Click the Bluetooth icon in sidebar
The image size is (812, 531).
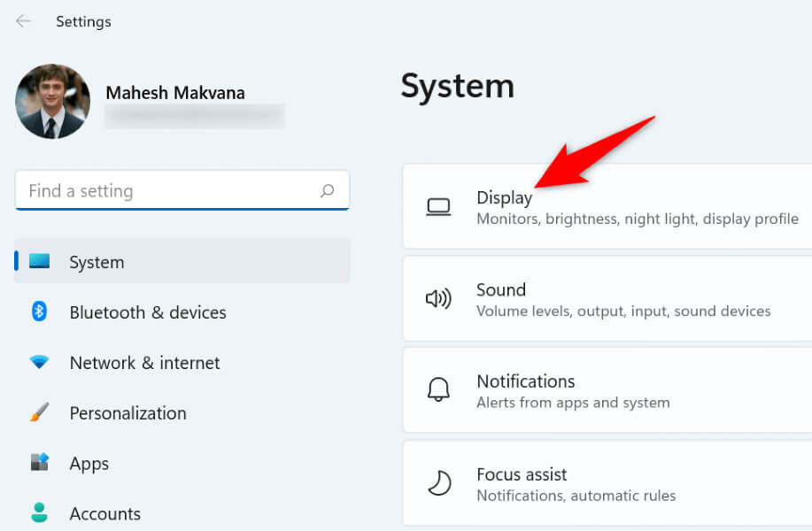click(39, 312)
